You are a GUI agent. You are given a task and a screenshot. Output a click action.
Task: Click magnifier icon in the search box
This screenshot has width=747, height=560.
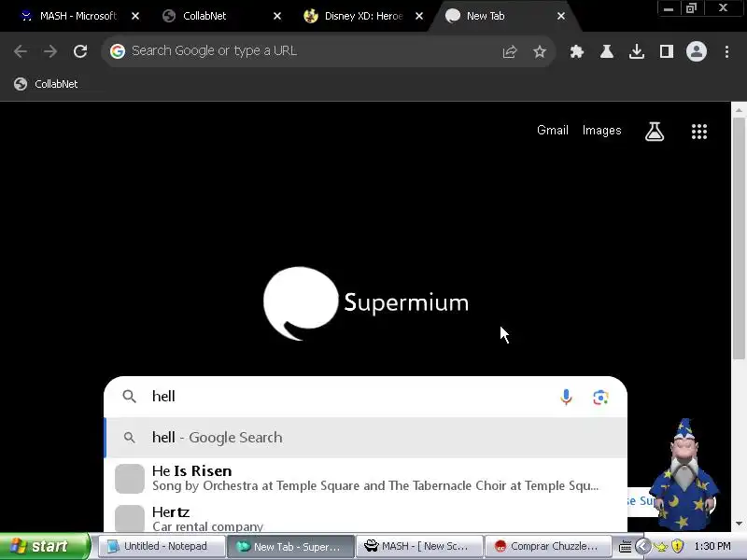pos(129,396)
